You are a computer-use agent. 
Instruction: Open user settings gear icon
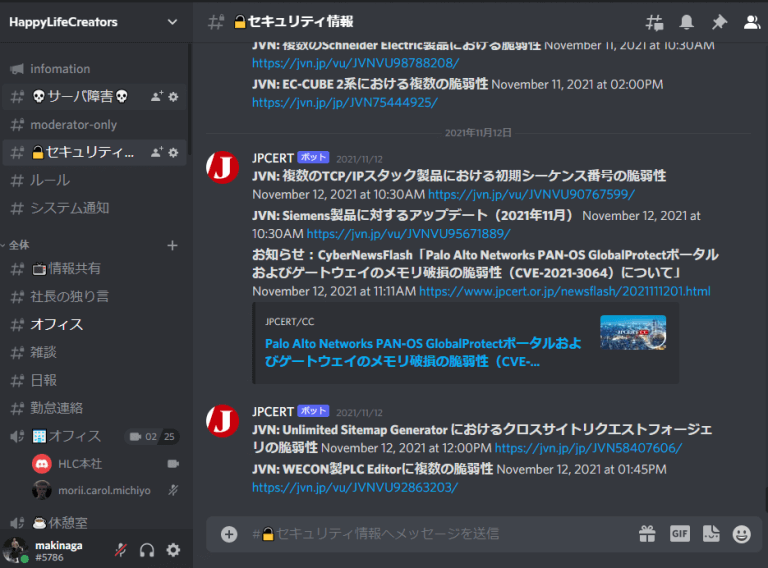click(173, 549)
